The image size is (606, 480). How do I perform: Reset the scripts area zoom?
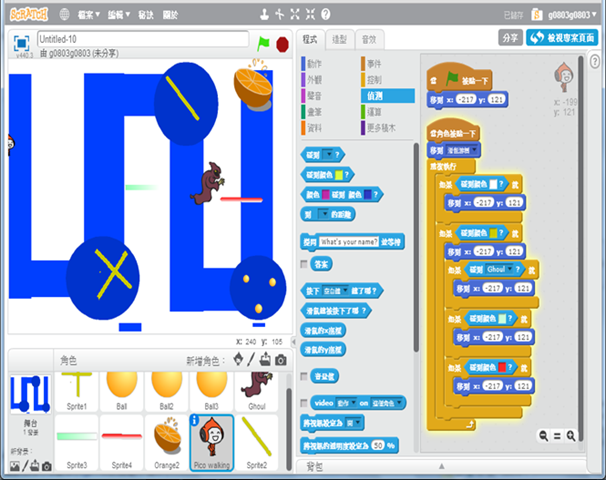(557, 436)
